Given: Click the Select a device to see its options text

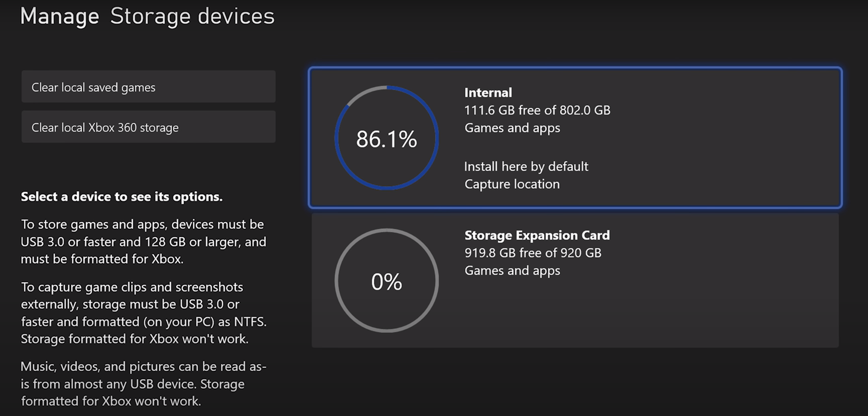Looking at the screenshot, I should pyautogui.click(x=121, y=196).
